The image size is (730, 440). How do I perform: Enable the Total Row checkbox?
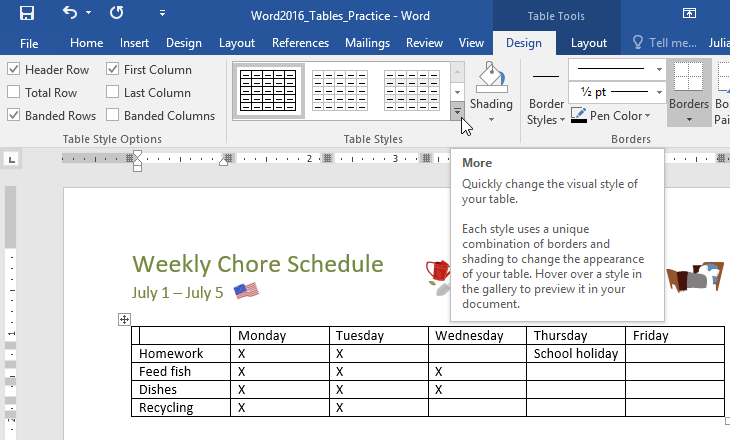pyautogui.click(x=14, y=92)
